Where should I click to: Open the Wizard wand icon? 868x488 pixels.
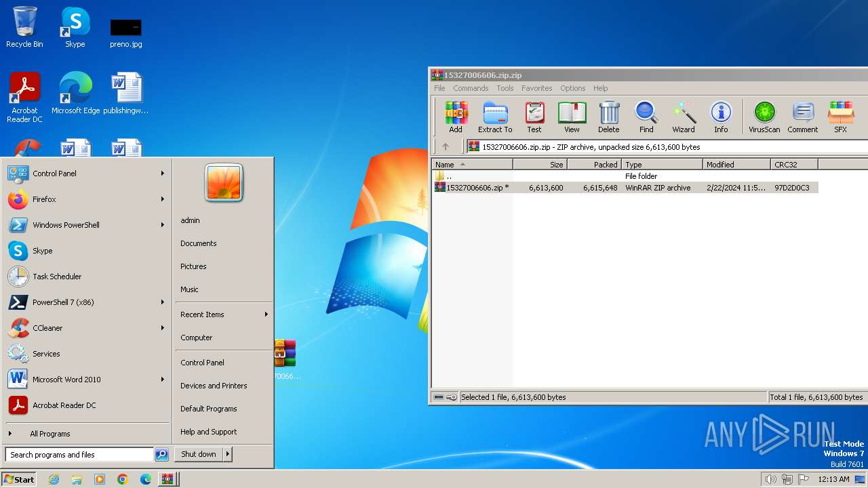click(684, 117)
